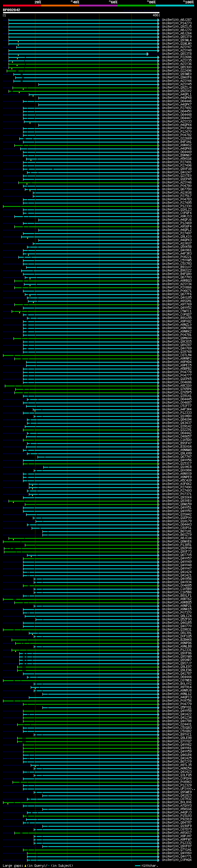This screenshot has width=197, height=868.
Task: Click the BP092842 query name
Action: pos(11,10)
